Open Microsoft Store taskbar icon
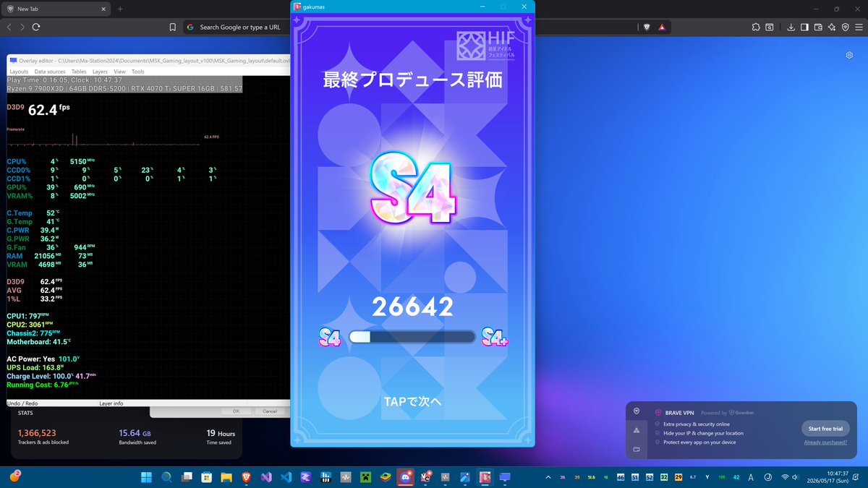 tap(206, 477)
